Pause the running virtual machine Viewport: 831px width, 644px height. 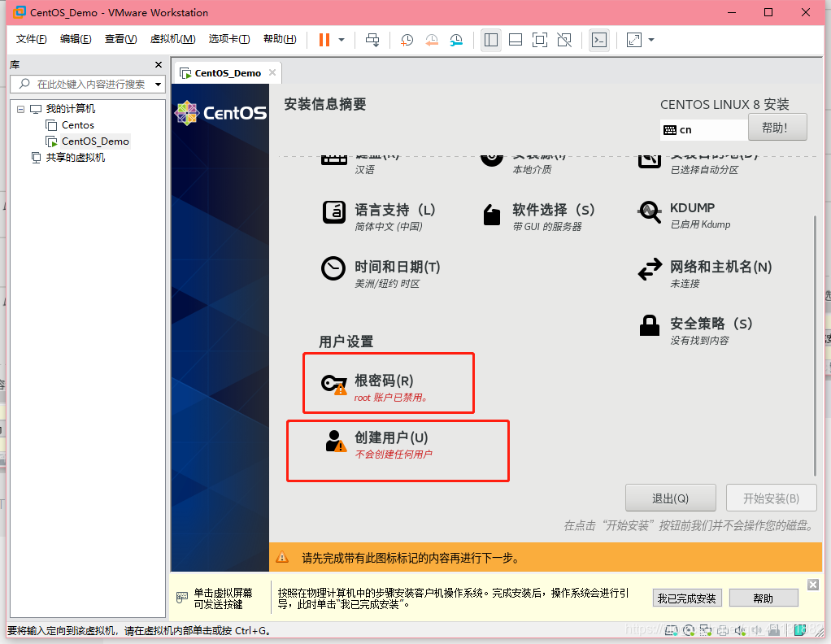[324, 40]
